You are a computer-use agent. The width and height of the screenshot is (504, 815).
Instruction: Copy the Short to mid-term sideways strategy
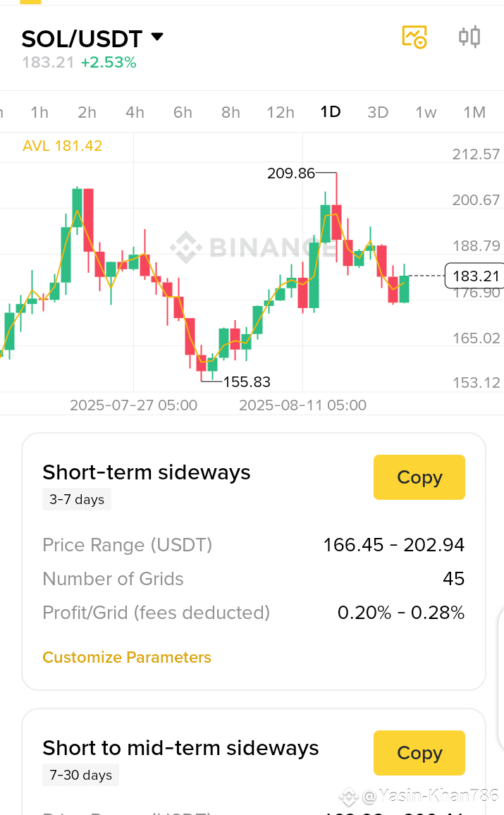[419, 753]
